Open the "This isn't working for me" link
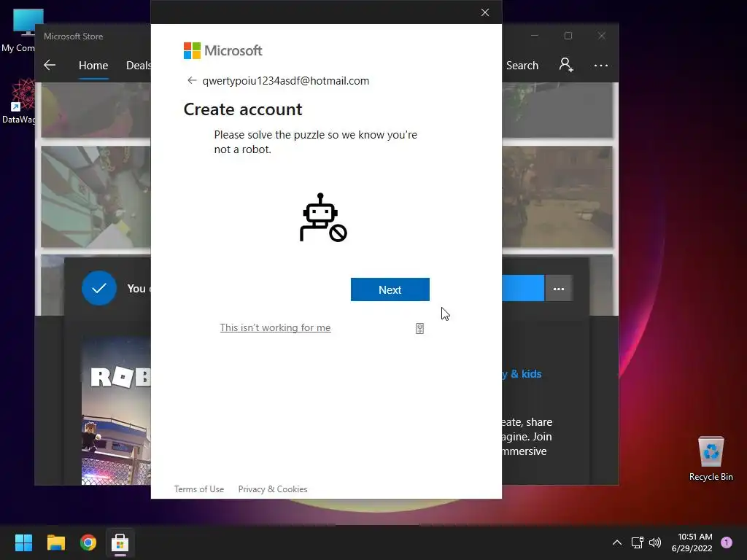Image resolution: width=747 pixels, height=560 pixels. point(275,327)
